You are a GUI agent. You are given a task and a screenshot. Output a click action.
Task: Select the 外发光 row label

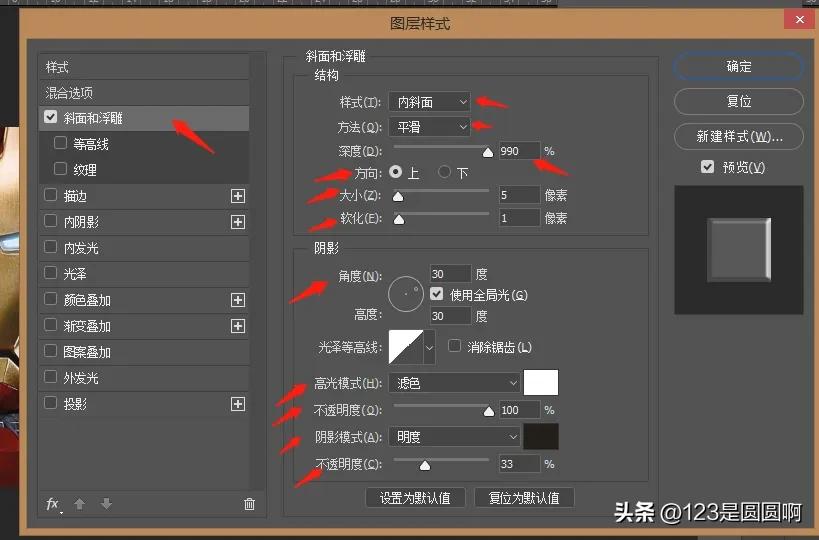81,378
